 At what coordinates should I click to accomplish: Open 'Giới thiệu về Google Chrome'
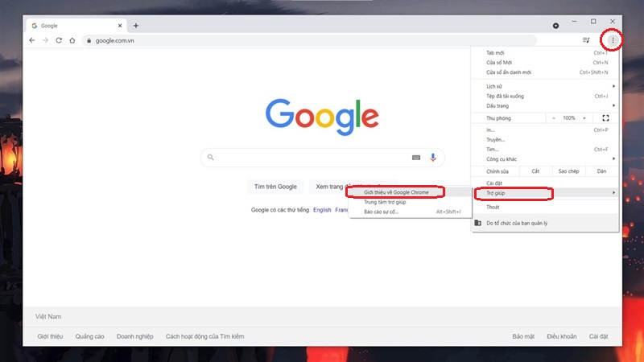[x=410, y=192]
